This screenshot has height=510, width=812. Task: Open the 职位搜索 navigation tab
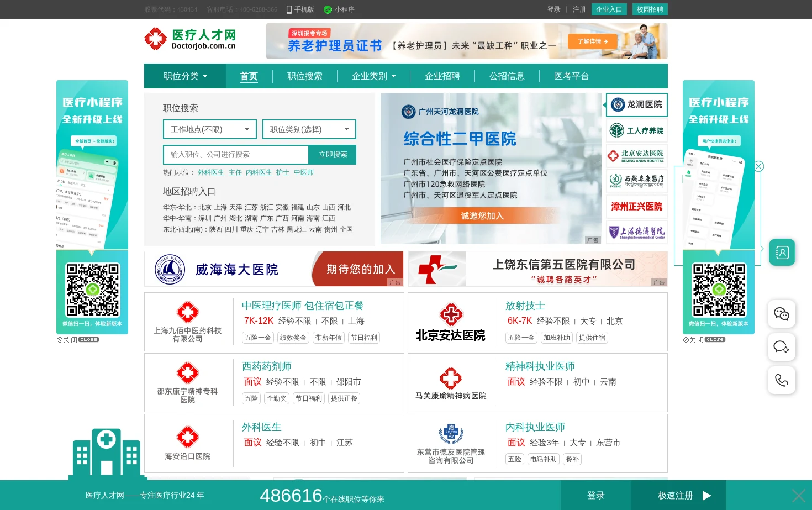305,76
